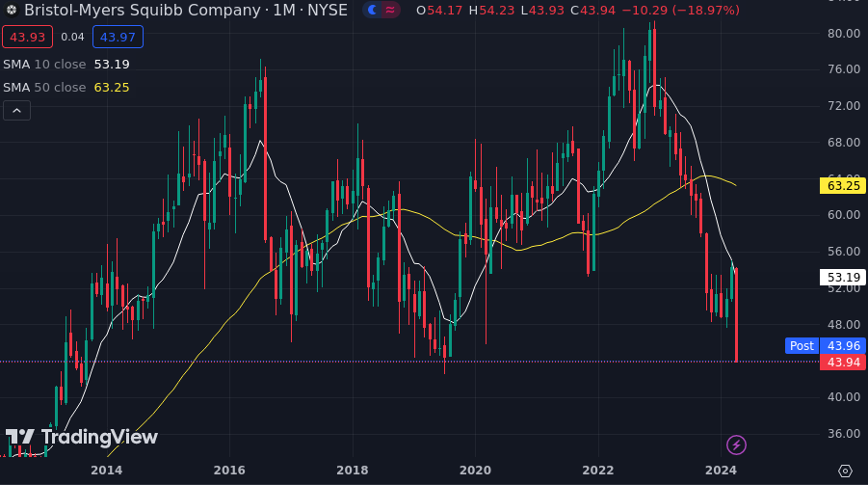Click the high value H54.23 in header
Image resolution: width=868 pixels, height=485 pixels.
(x=491, y=10)
